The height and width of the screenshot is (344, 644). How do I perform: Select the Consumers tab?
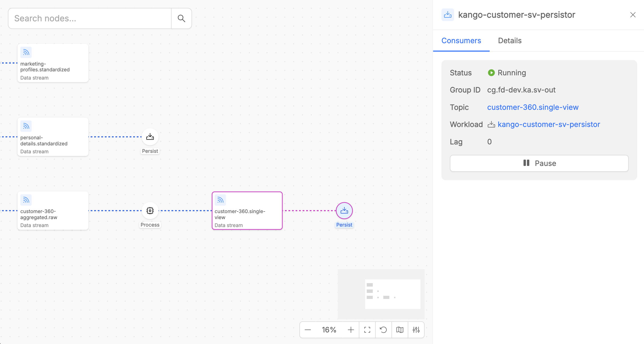click(461, 41)
